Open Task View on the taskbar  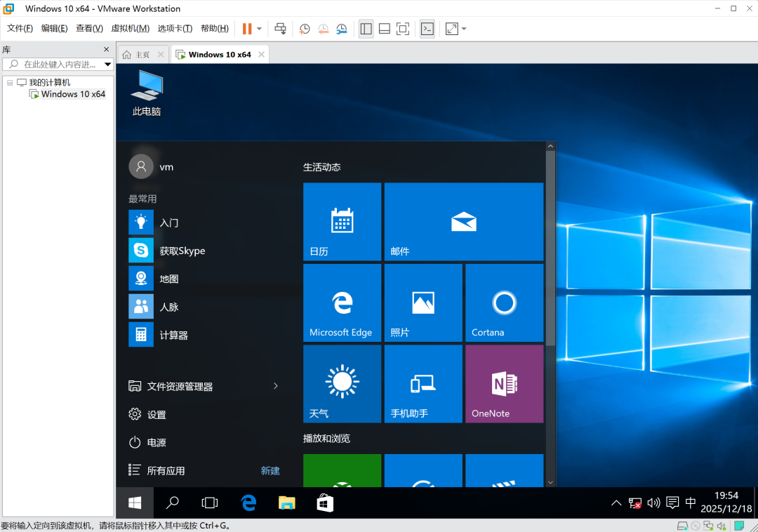[210, 503]
